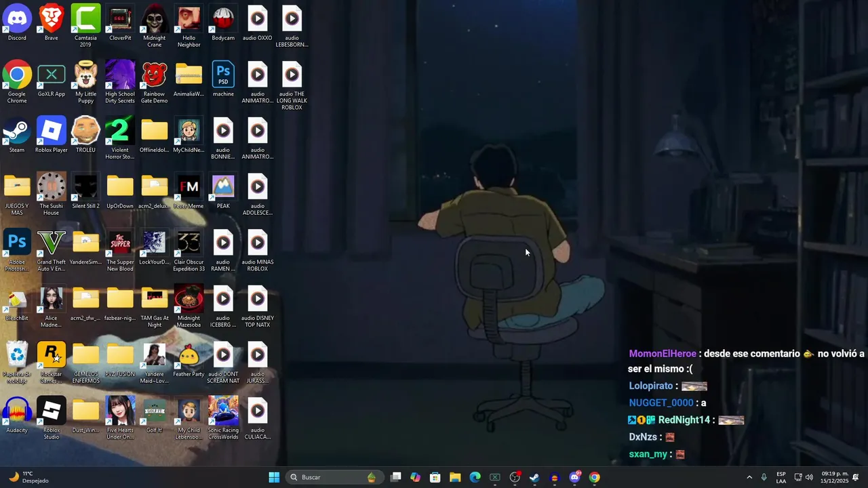Select the Midnight Mazesoba shortcut

pyautogui.click(x=189, y=307)
